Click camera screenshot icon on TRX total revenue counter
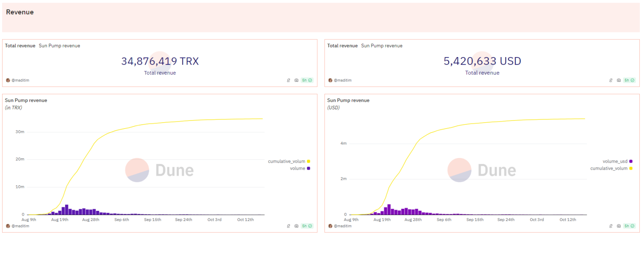Image resolution: width=644 pixels, height=255 pixels. [x=296, y=80]
